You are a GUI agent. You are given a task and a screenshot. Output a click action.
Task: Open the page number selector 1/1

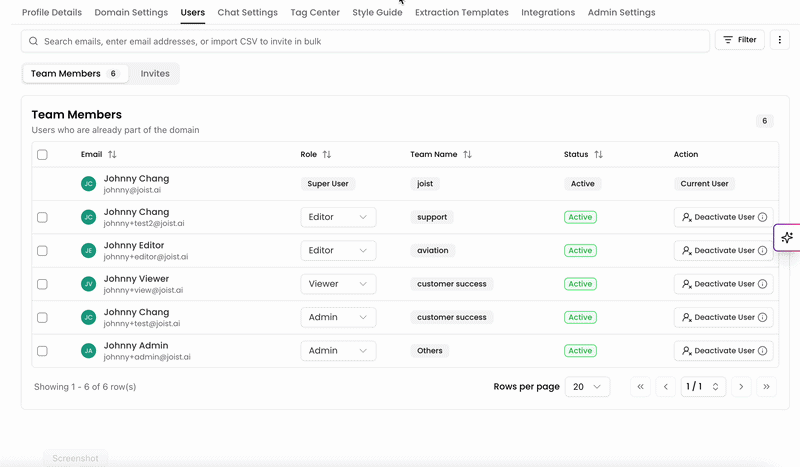point(703,387)
